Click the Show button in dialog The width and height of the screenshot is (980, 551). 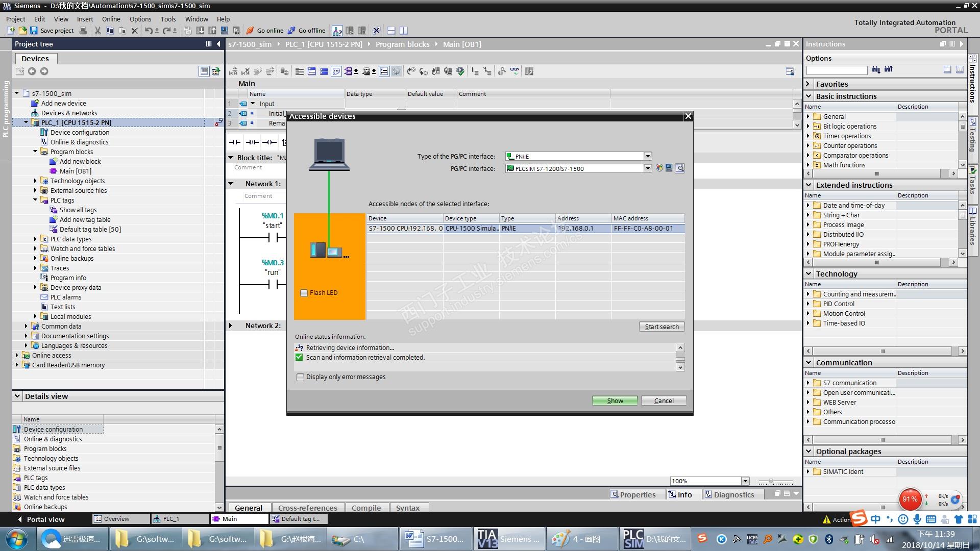(615, 400)
